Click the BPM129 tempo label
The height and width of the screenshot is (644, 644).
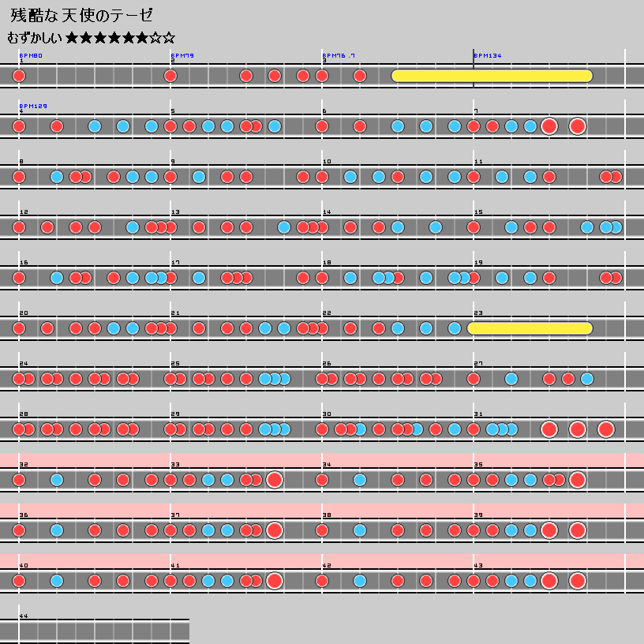point(33,107)
